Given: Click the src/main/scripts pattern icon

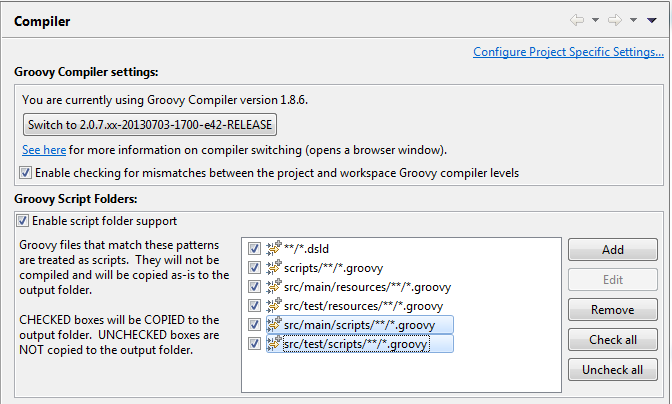Looking at the screenshot, I should (x=273, y=325).
